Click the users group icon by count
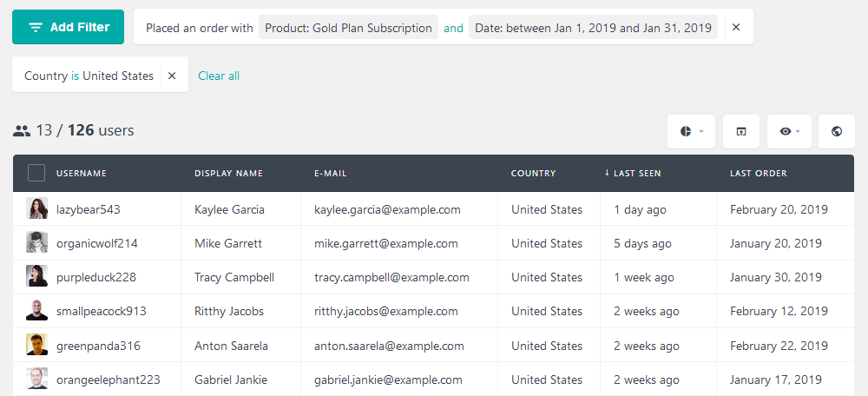The width and height of the screenshot is (868, 396). pos(22,131)
